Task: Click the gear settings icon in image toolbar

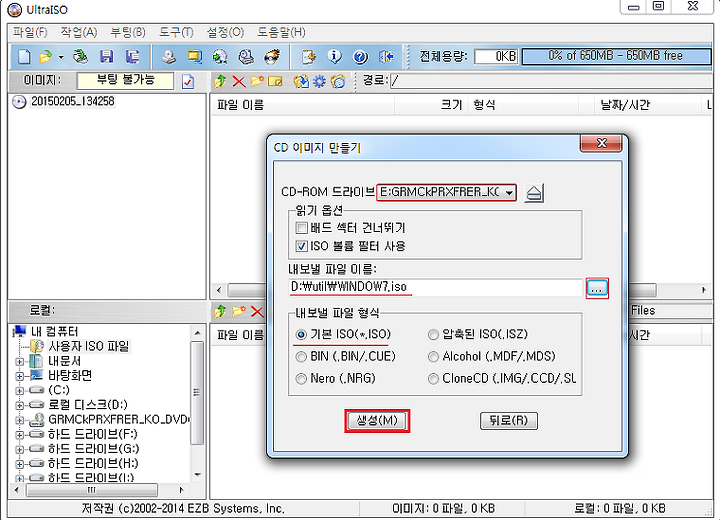Action: (x=319, y=82)
